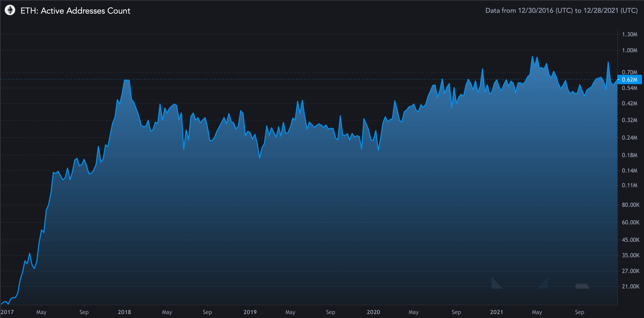
Task: Click the 21.00K price axis label
Action: point(630,286)
